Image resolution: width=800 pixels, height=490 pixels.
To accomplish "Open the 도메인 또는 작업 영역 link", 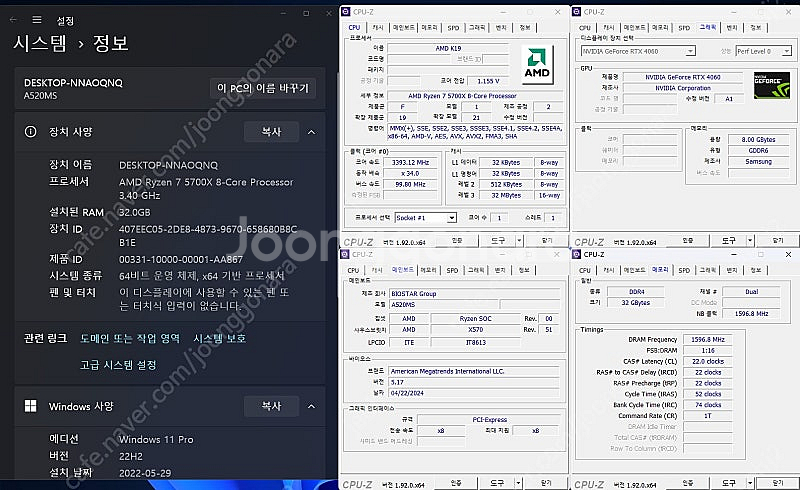I will [x=130, y=338].
